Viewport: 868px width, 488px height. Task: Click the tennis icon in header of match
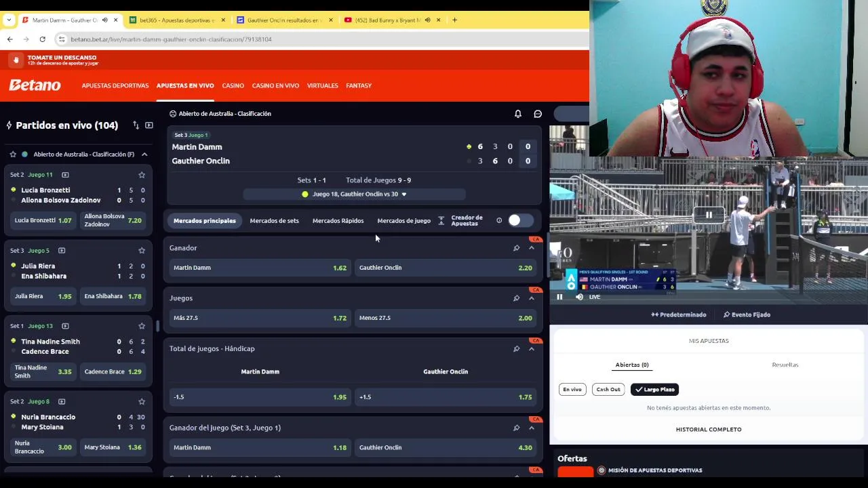click(173, 114)
